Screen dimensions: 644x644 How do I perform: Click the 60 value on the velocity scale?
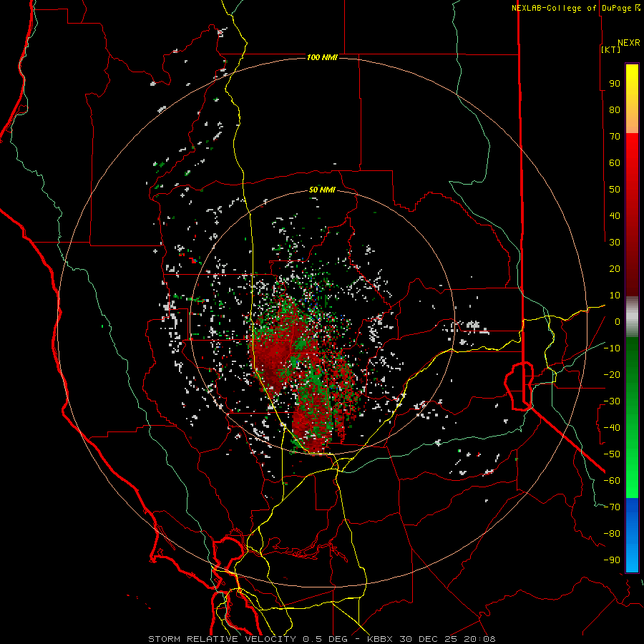click(x=615, y=163)
